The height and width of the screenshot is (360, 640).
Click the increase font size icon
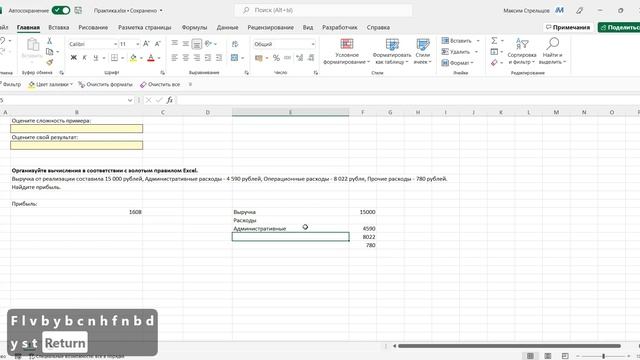click(x=146, y=44)
